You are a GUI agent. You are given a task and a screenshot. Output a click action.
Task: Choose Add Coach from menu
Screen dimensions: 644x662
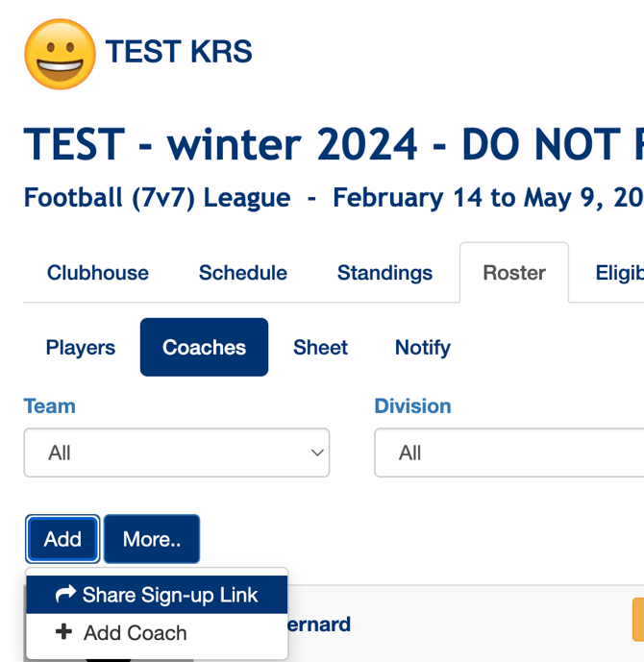(136, 632)
